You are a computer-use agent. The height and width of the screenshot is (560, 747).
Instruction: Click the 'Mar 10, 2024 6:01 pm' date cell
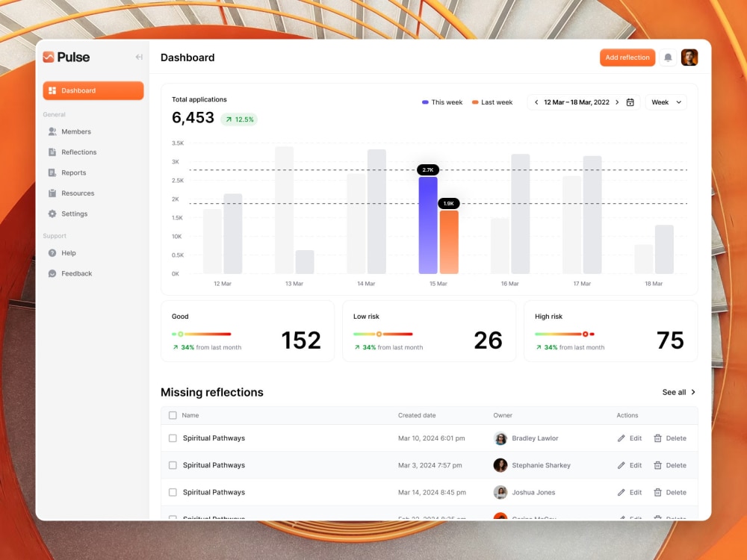click(x=432, y=438)
